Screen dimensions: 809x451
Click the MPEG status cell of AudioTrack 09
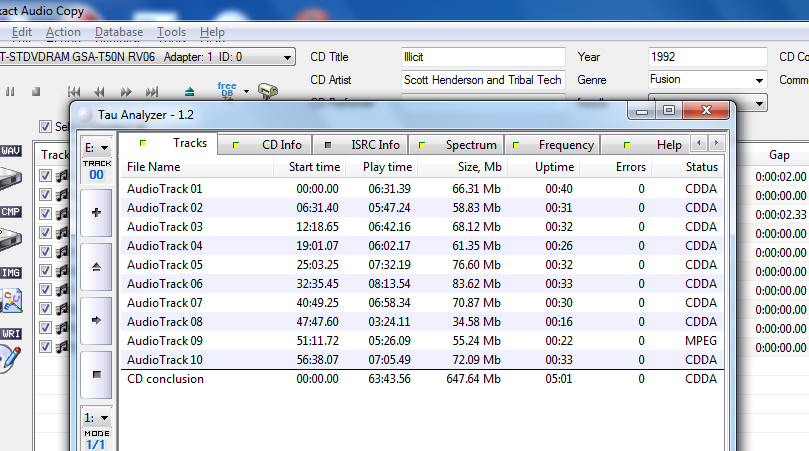click(701, 341)
